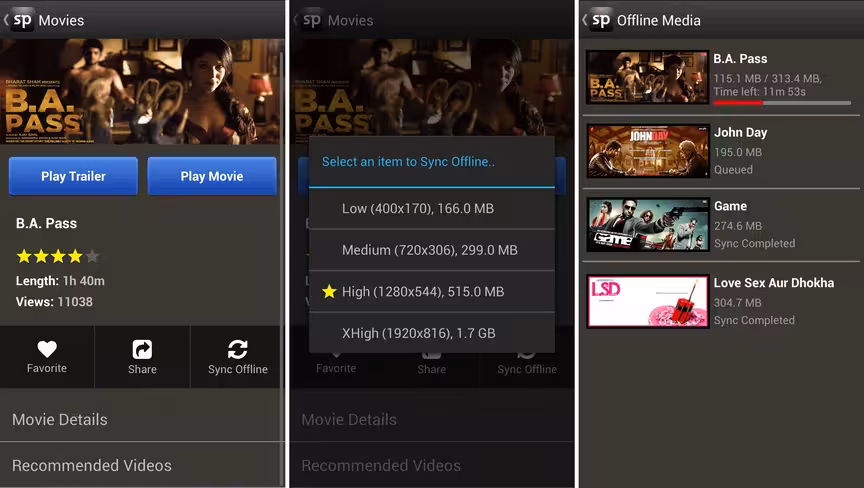
Task: Click Play Movie button
Action: coord(212,176)
